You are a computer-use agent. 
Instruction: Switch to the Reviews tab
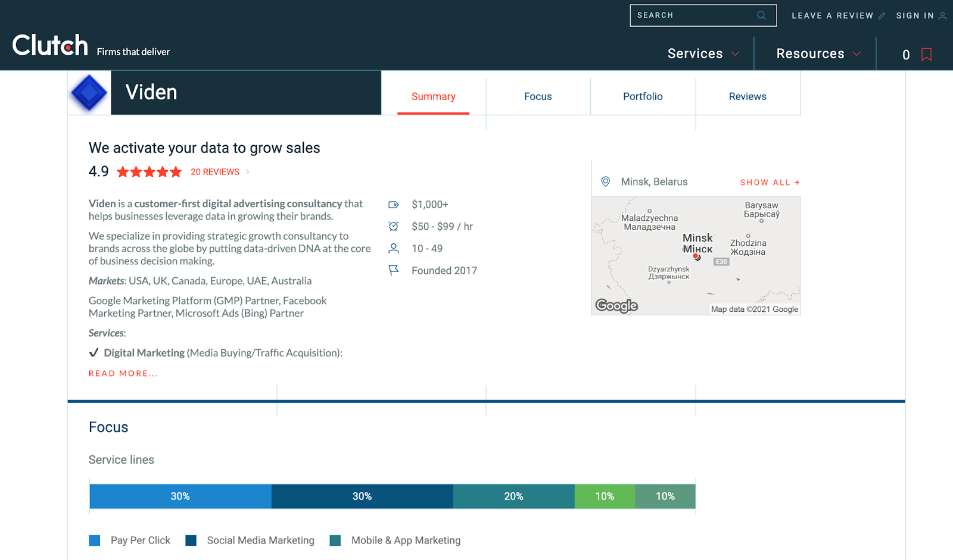tap(748, 96)
